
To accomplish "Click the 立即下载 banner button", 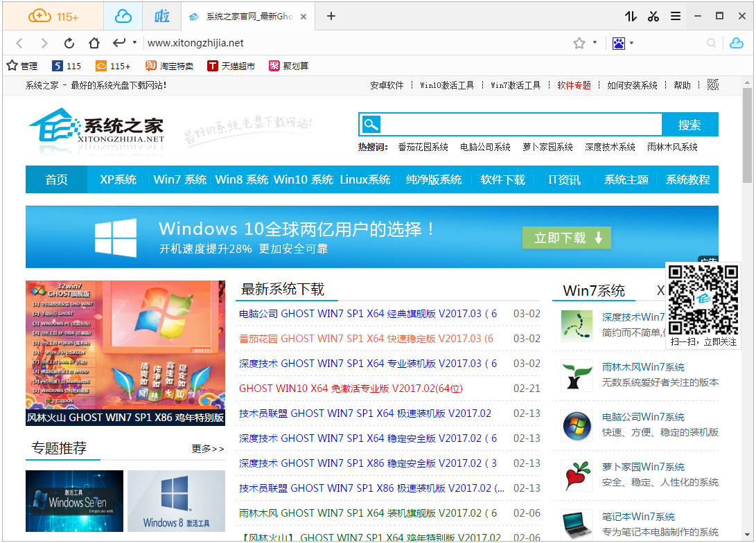I will pyautogui.click(x=567, y=238).
